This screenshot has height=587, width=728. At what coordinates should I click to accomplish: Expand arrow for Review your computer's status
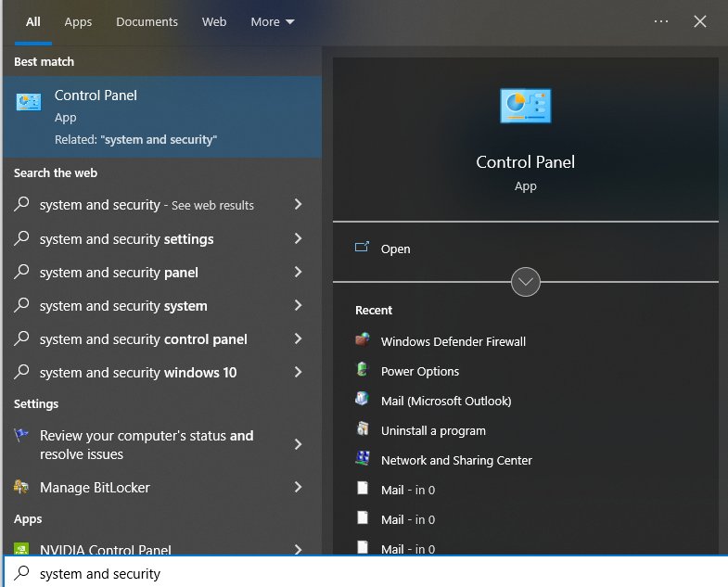298,444
